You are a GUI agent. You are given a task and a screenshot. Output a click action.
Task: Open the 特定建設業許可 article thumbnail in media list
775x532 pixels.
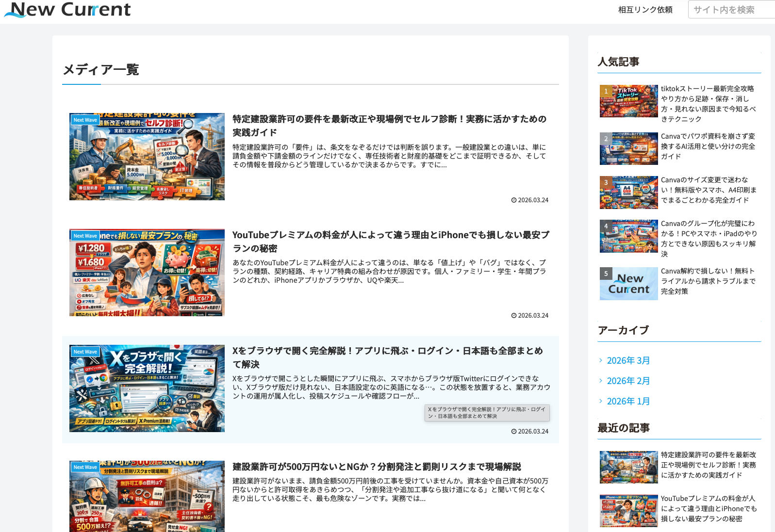click(x=147, y=157)
